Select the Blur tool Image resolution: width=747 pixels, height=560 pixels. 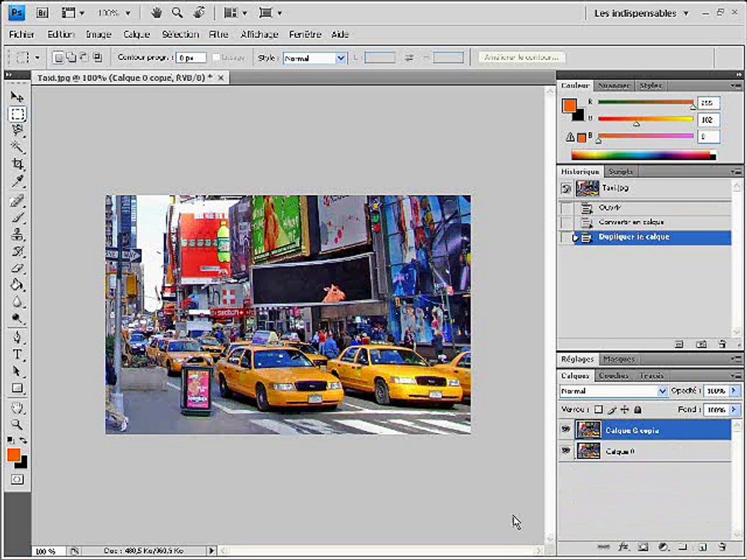coord(18,302)
